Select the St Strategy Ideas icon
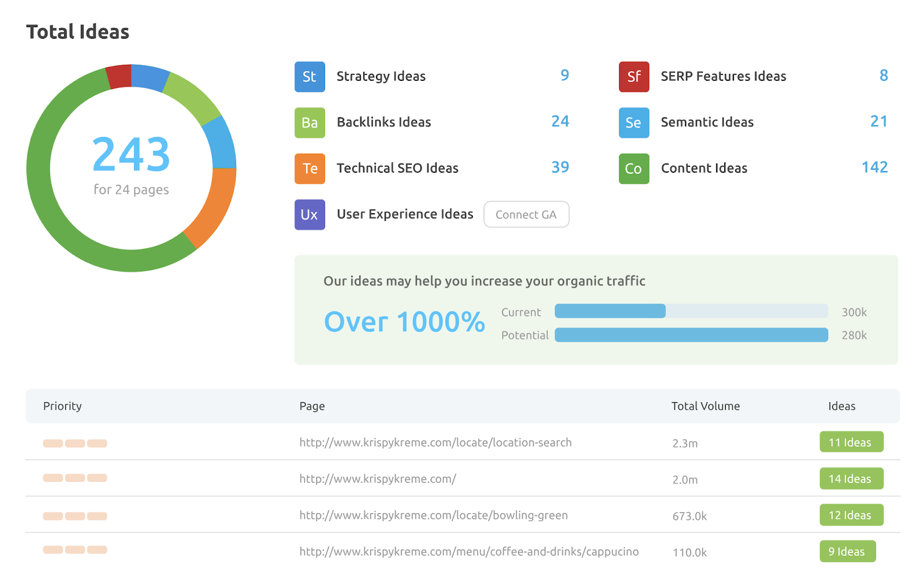The image size is (924, 583). click(310, 76)
